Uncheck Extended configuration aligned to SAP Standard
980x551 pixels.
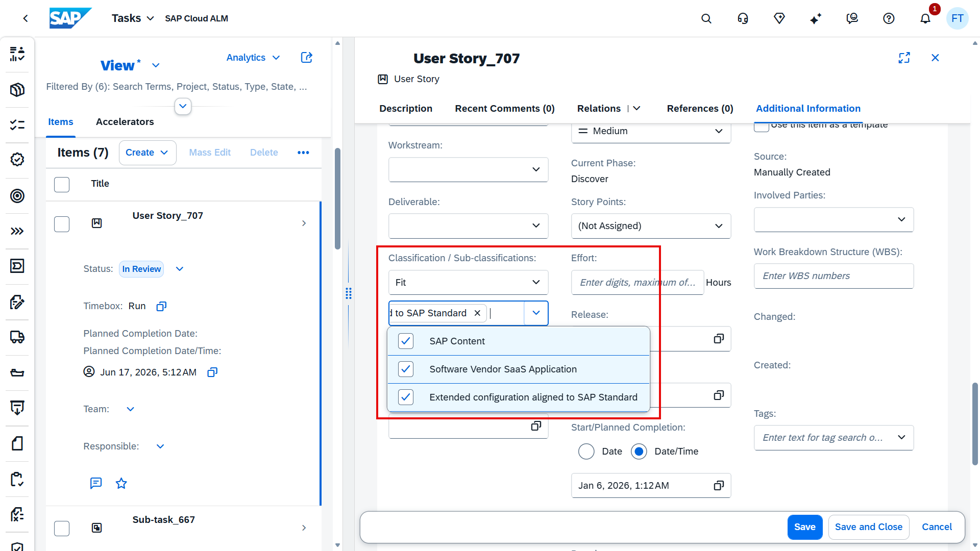(406, 397)
